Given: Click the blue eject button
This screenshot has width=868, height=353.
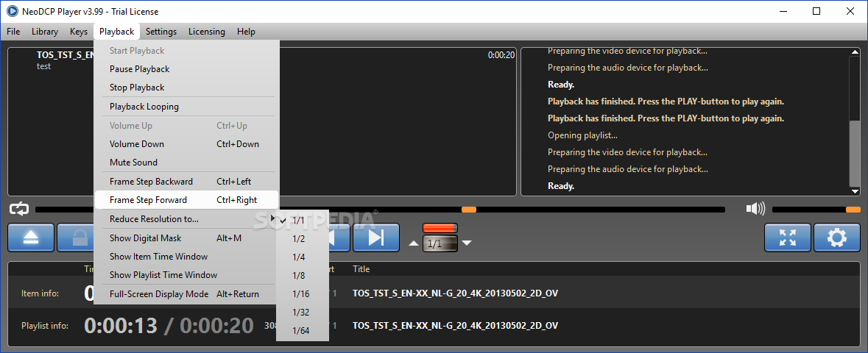Looking at the screenshot, I should point(31,238).
